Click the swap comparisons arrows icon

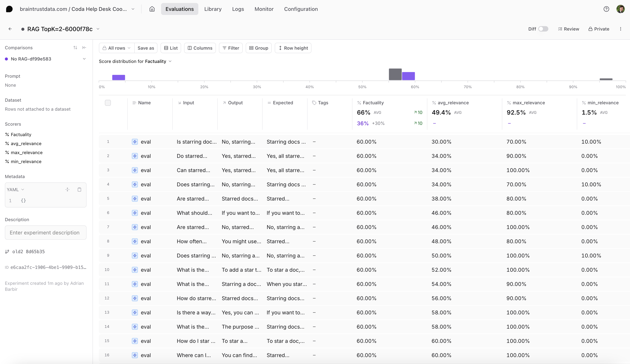[75, 48]
